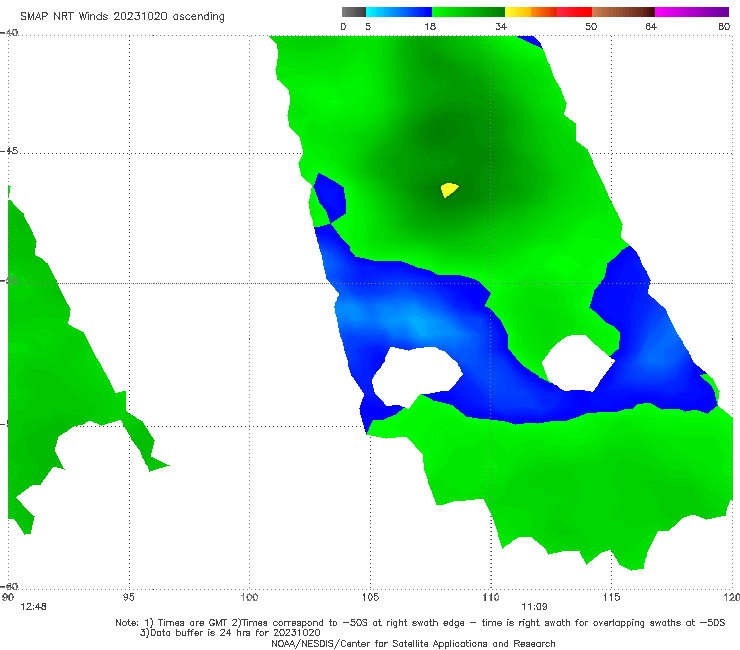The width and height of the screenshot is (740, 650).
Task: Click the color bar label '50'
Action: 591,26
